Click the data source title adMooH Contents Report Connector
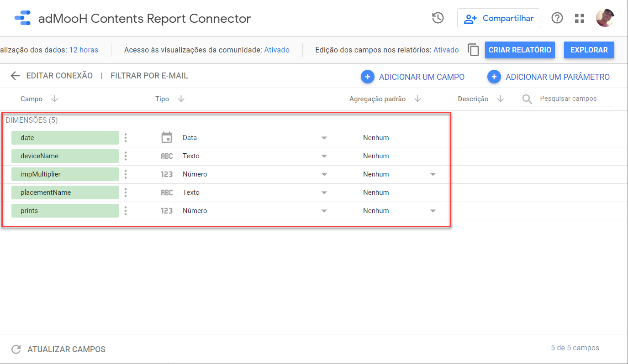The image size is (628, 364). tap(144, 19)
